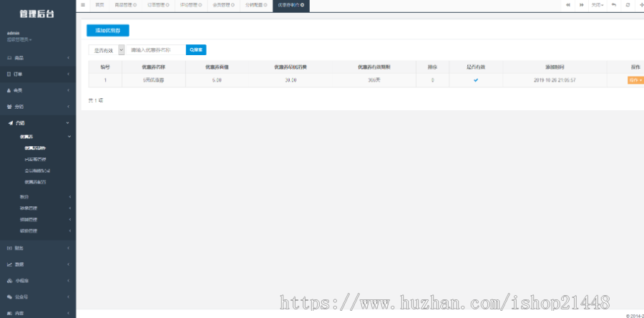Screen dimensions: 644x318
Task: Close the 订单管理 tab via its x icon
Action: (167, 5)
